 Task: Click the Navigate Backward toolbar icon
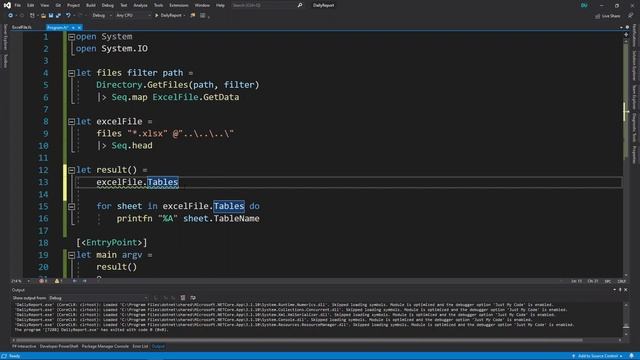[x=10, y=16]
